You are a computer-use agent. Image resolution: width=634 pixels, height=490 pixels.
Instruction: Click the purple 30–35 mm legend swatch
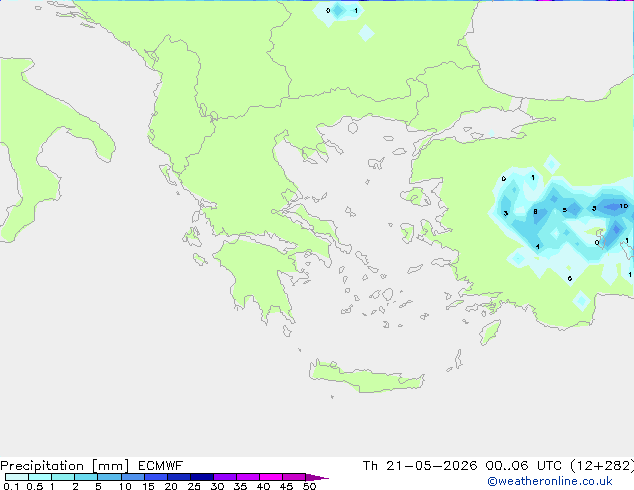(225, 477)
